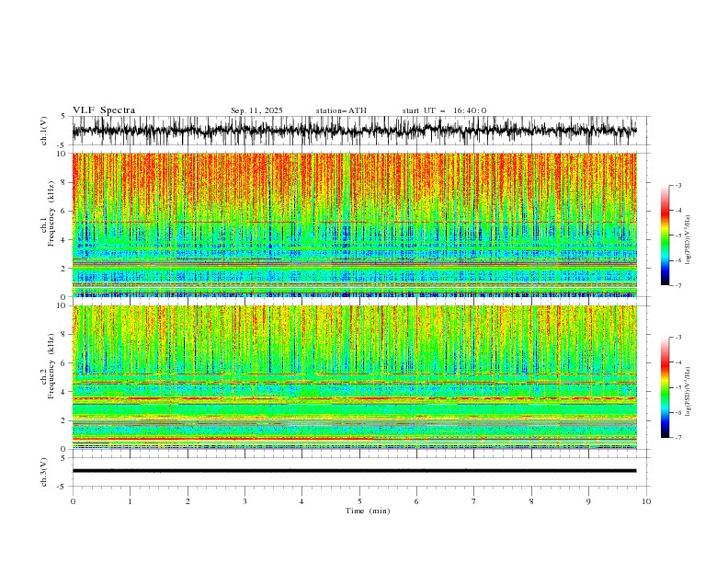This screenshot has height=563, width=728.
Task: Click the "9" tick on the time axis
Action: point(588,501)
